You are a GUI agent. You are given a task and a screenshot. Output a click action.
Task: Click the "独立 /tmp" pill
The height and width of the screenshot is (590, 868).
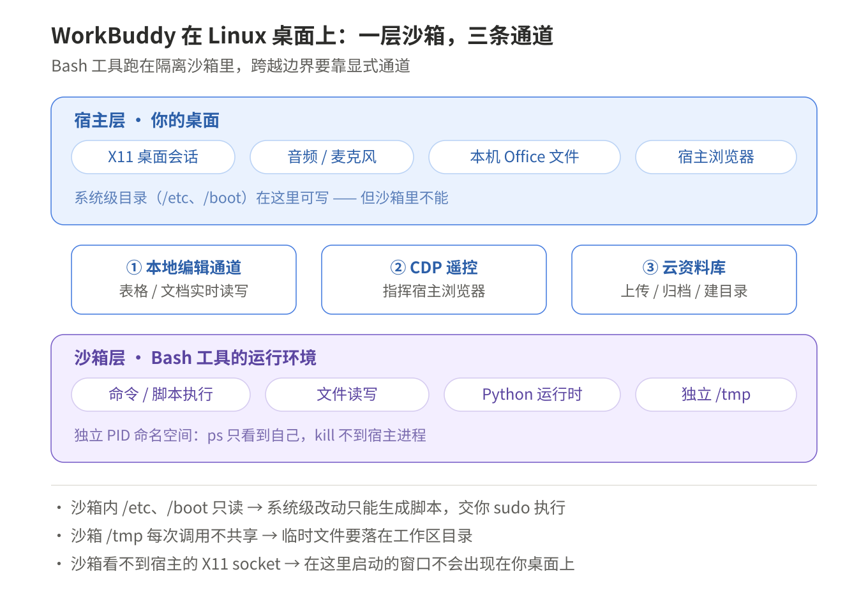[x=716, y=395]
